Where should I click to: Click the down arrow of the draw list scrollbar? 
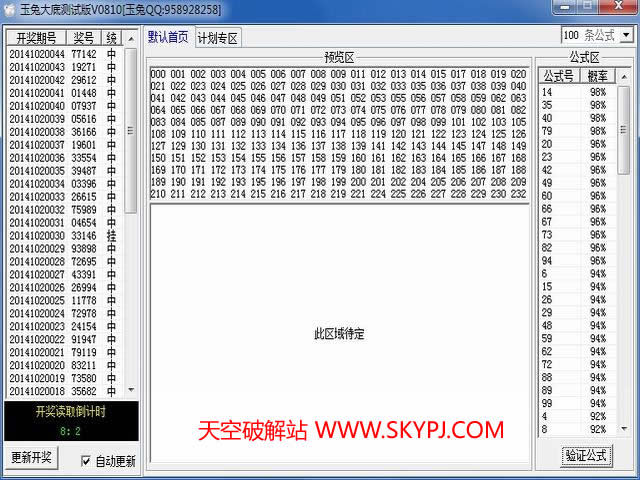click(x=131, y=390)
